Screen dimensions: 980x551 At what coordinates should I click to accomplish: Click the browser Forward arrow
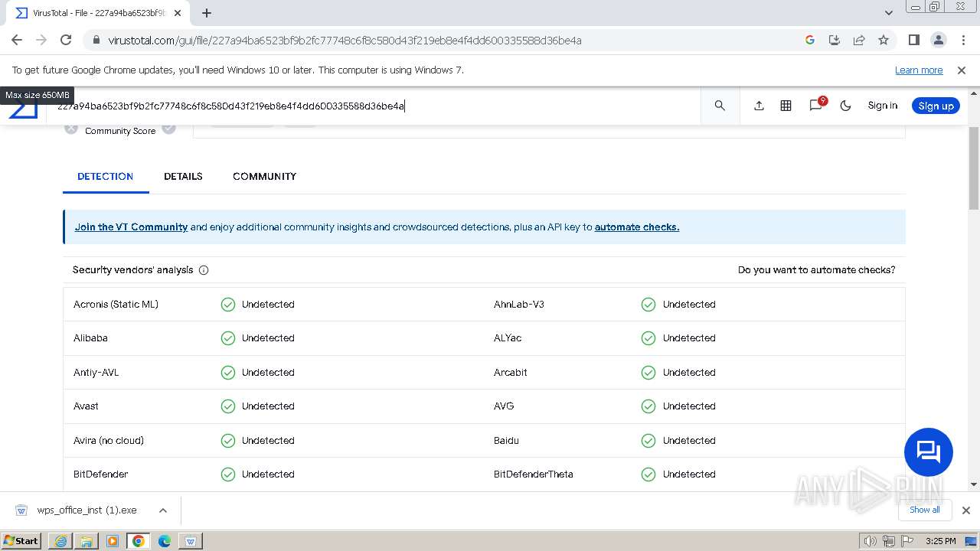(41, 40)
